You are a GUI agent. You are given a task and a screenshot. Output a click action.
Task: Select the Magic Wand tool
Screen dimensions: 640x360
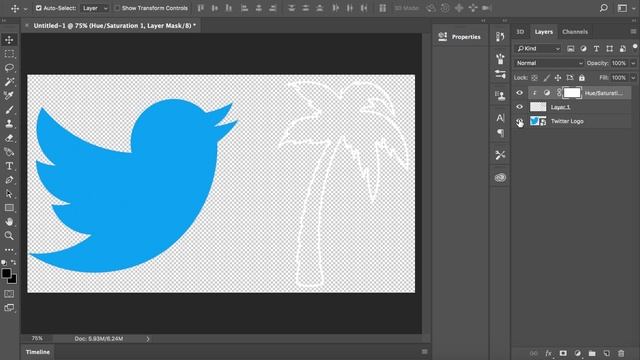pos(9,82)
